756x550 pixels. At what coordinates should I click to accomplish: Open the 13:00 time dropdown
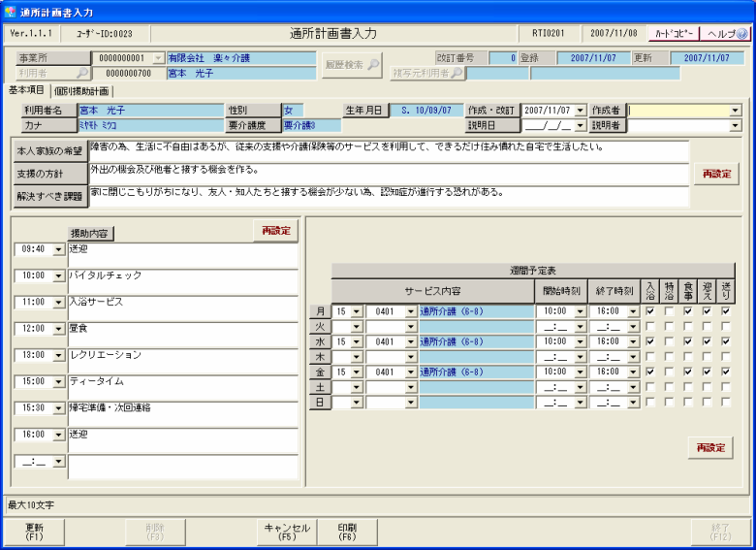(59, 356)
